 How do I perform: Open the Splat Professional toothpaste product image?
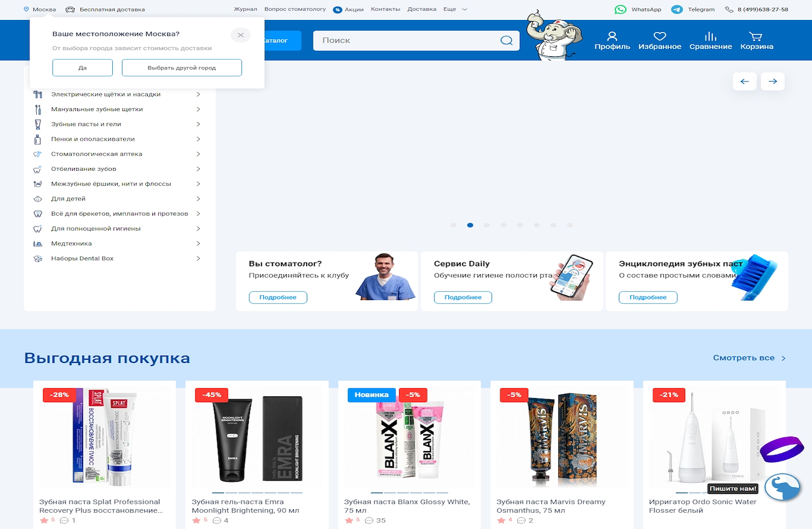coord(104,438)
